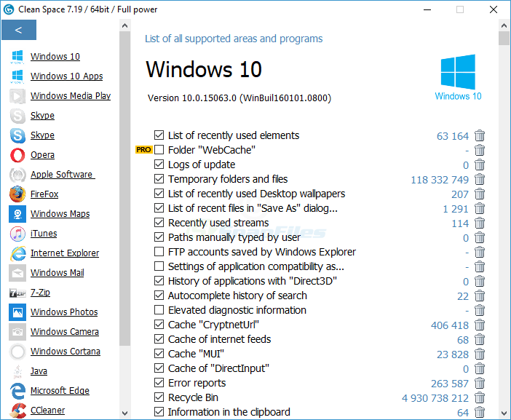Viewport: 511px width, 420px height.
Task: Click the 118 332 749 size value
Action: click(440, 180)
